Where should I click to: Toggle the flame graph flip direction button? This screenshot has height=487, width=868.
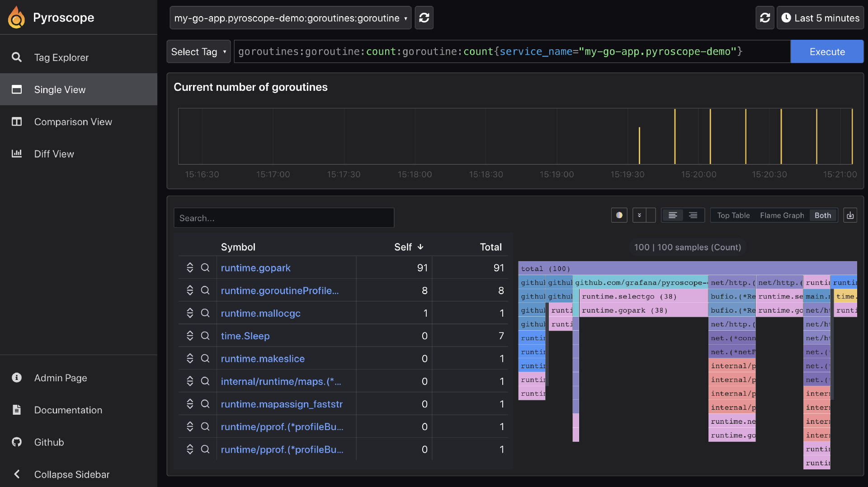tap(639, 215)
